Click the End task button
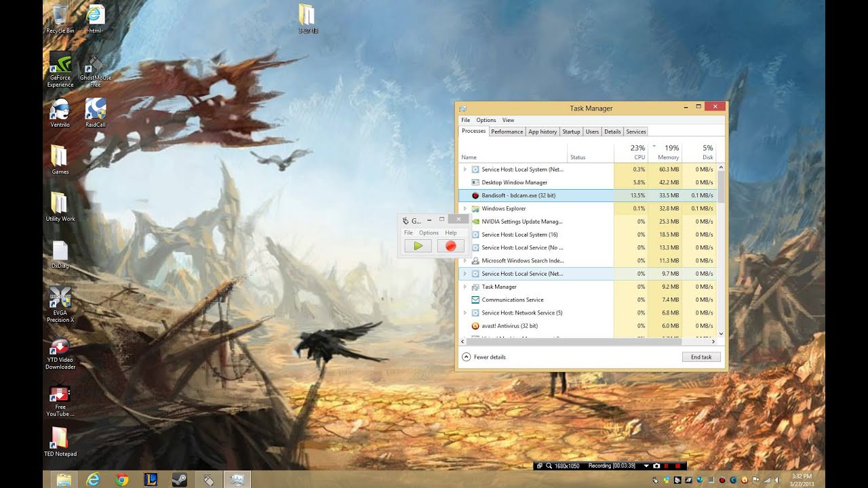 701,357
